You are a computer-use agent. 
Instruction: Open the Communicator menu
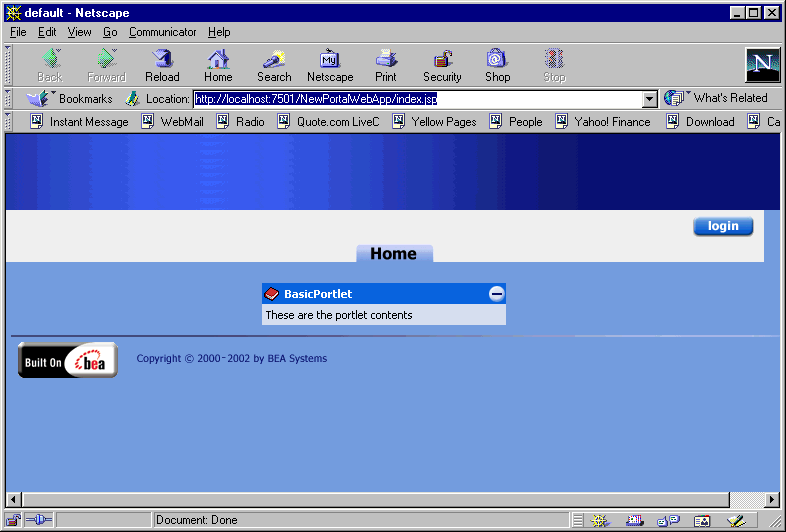[x=162, y=32]
